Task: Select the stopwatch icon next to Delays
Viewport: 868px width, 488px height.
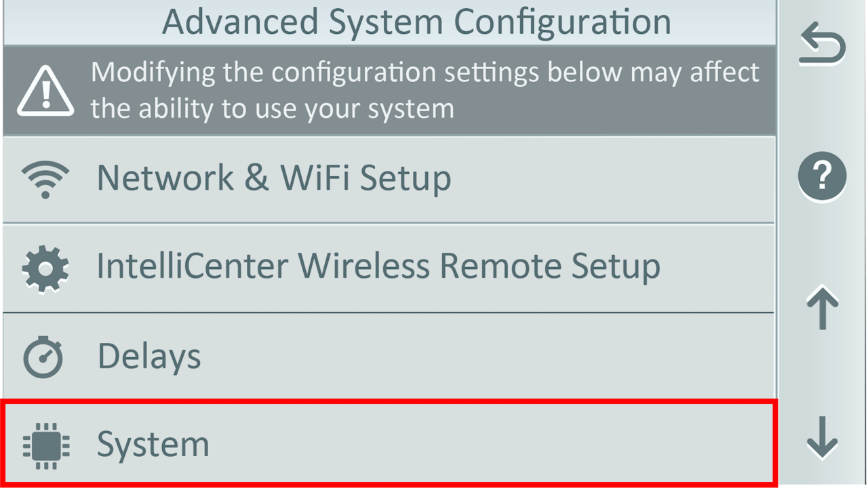Action: [x=45, y=355]
